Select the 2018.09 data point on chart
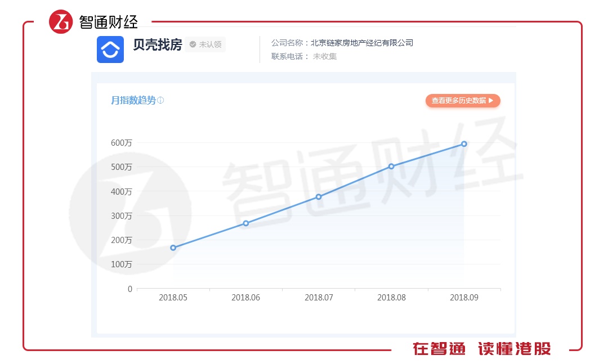Image resolution: width=608 pixels, height=364 pixels. click(x=464, y=144)
